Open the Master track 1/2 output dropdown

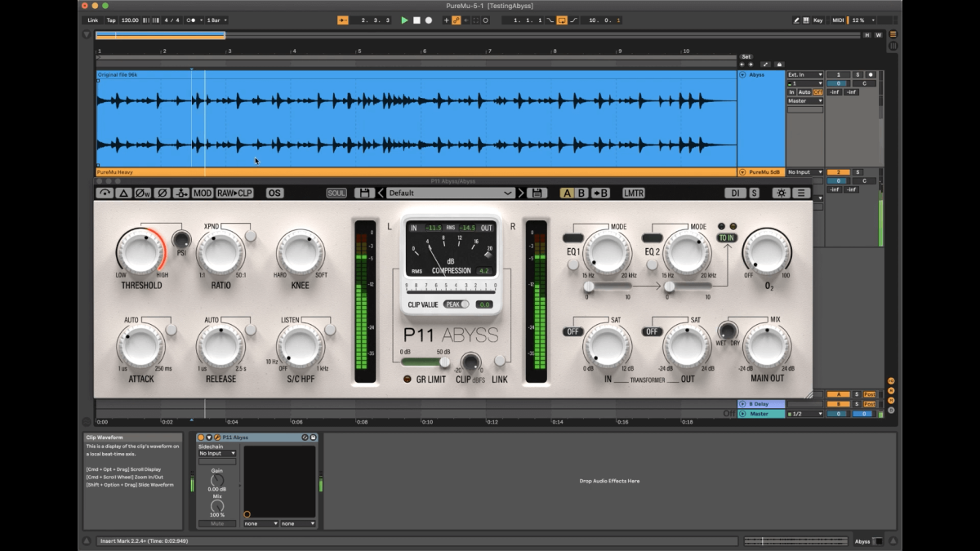point(805,414)
